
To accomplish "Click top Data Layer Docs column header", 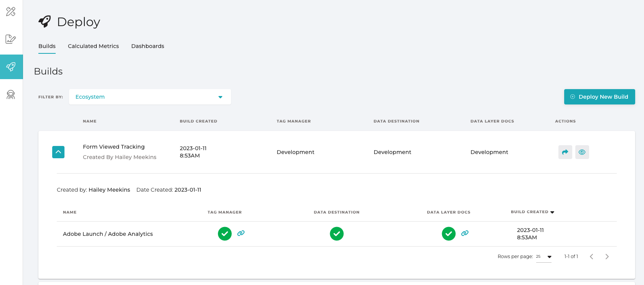I will pyautogui.click(x=492, y=121).
